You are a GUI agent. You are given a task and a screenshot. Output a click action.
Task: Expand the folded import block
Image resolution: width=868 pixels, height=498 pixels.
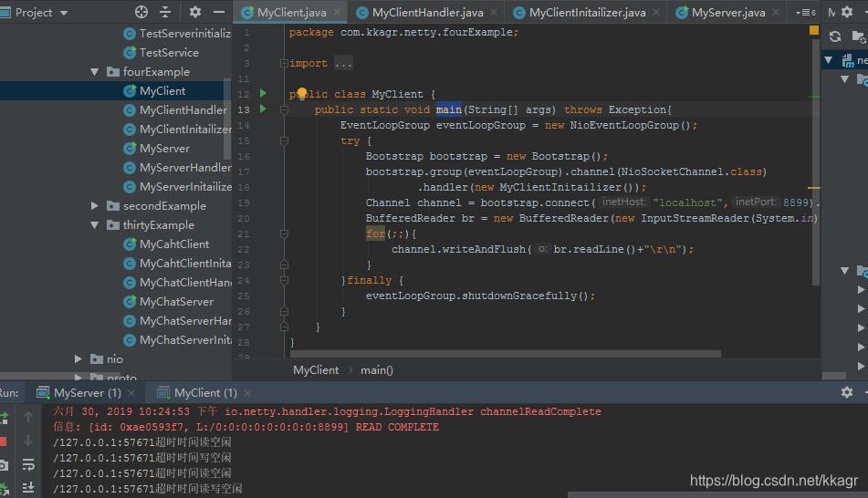(284, 63)
